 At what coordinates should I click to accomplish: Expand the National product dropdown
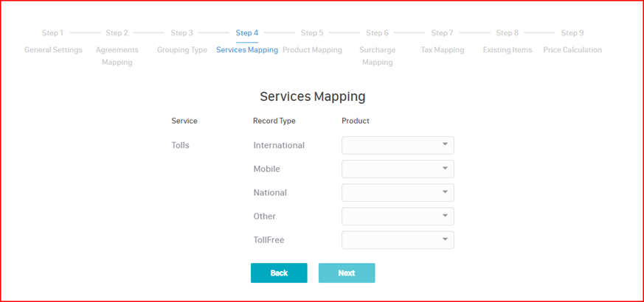tap(398, 192)
